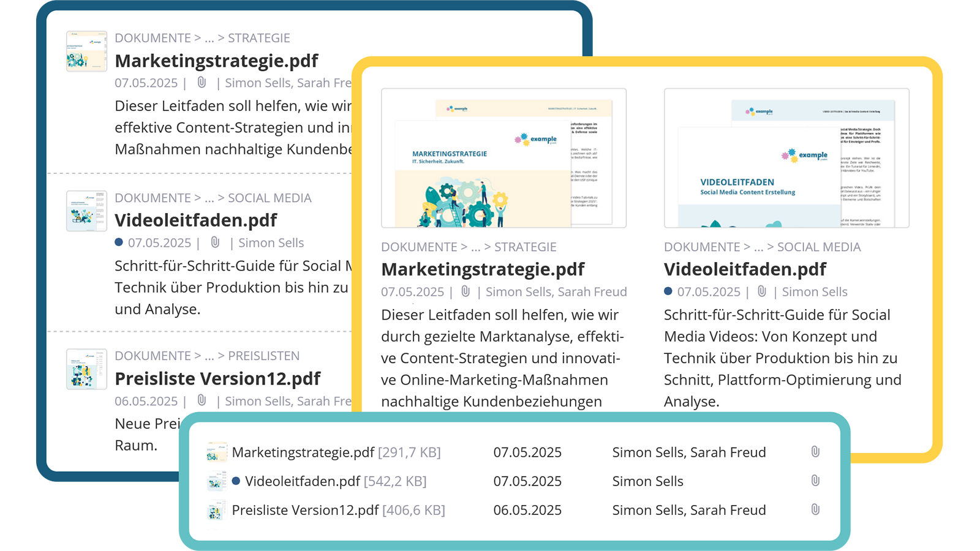980x551 pixels.
Task: Click paperclip in Videoleitfaden.pdf table row
Action: [x=815, y=481]
